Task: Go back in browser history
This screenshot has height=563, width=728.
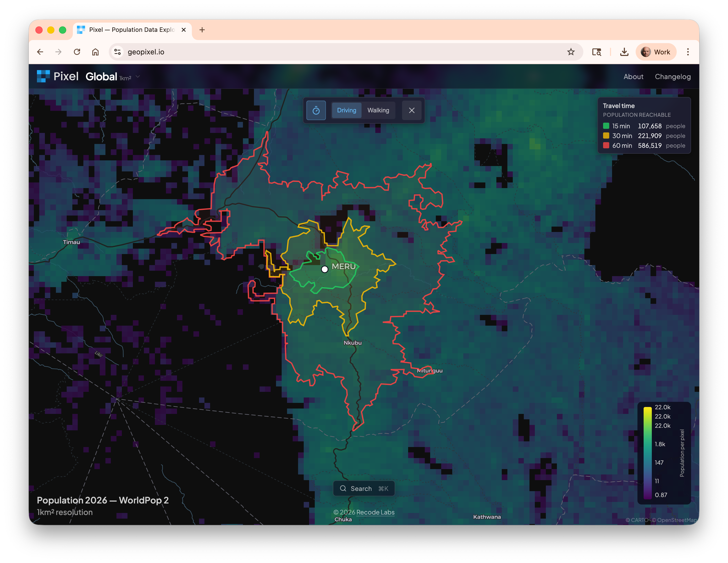Action: coord(40,52)
